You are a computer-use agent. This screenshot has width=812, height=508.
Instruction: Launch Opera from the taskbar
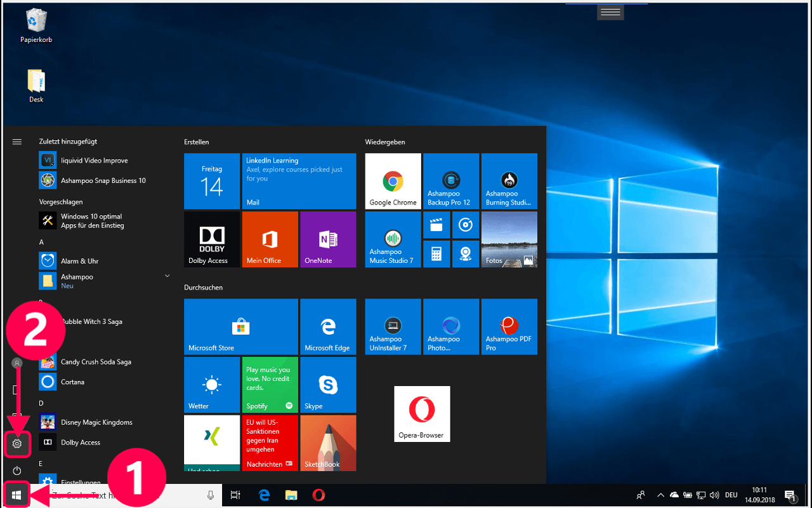point(318,495)
